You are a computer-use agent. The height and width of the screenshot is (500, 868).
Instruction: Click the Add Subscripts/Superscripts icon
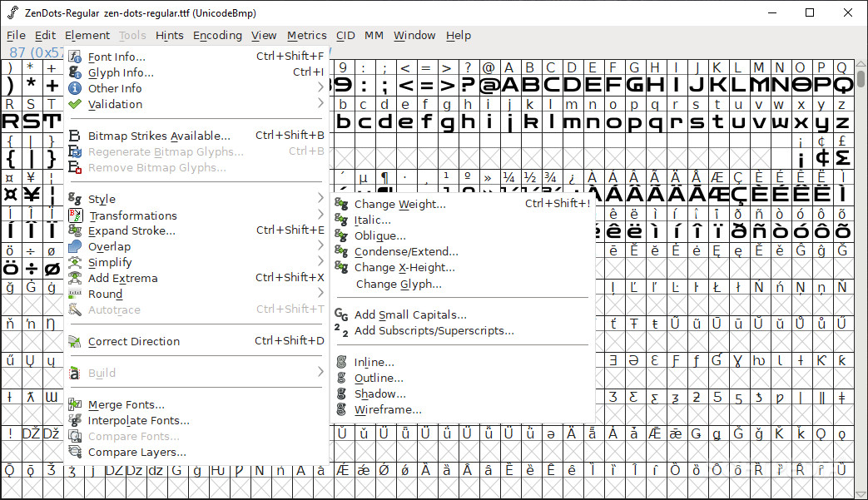(x=341, y=330)
